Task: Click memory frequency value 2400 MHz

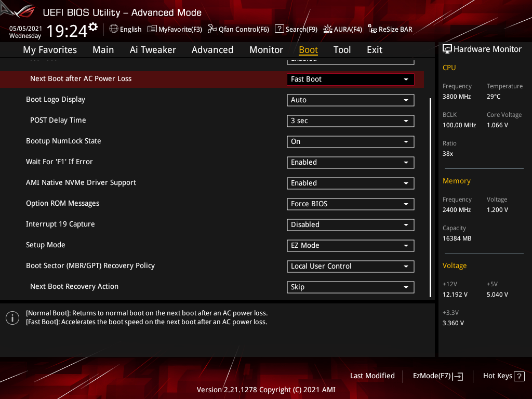Action: (456, 210)
